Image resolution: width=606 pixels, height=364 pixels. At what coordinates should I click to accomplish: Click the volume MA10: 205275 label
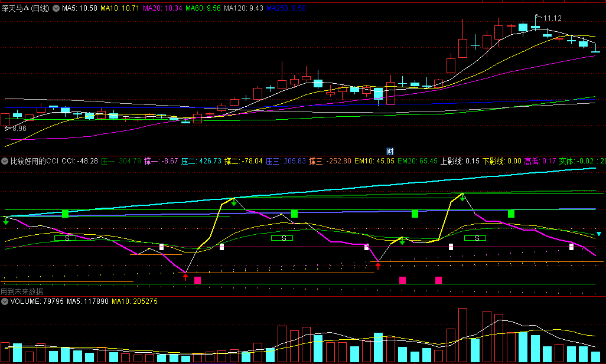pos(135,301)
